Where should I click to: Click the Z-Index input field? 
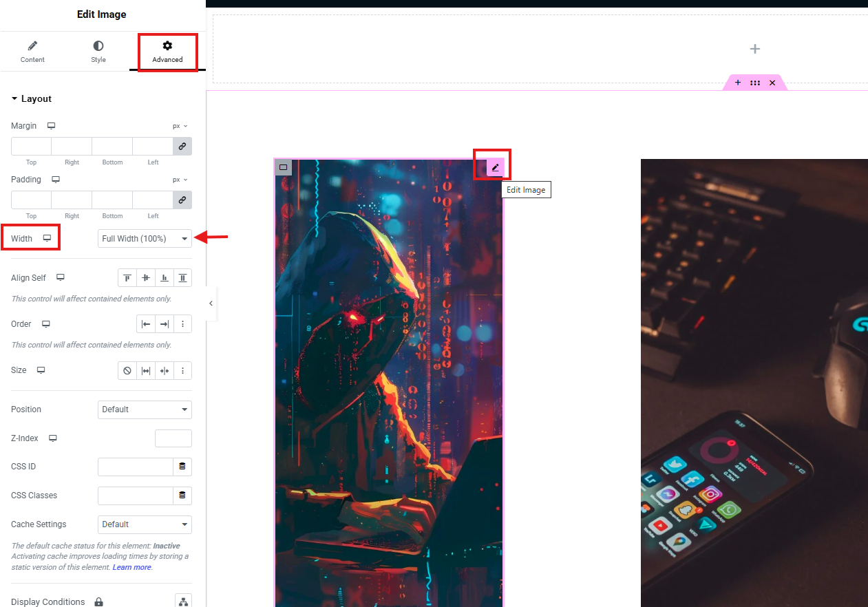click(173, 438)
